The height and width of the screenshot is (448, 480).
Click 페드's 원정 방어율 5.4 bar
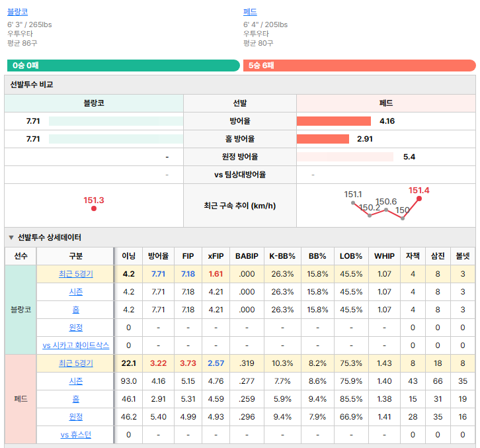(345, 157)
